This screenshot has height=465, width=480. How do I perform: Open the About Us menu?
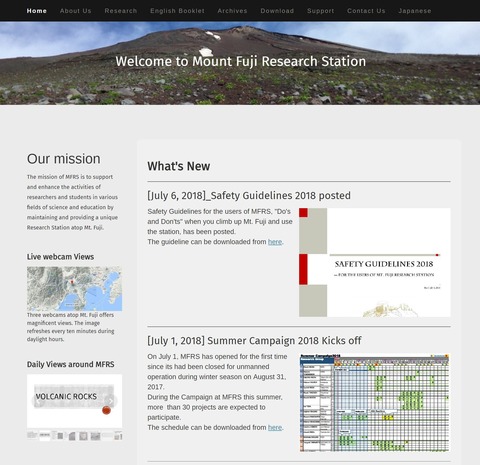pyautogui.click(x=76, y=11)
